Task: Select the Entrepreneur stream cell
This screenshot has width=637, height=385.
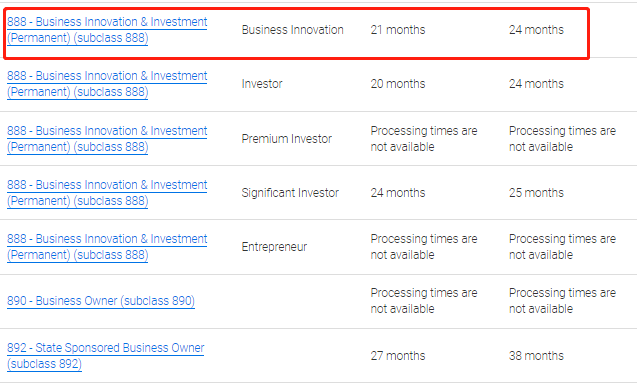Action: pos(274,247)
